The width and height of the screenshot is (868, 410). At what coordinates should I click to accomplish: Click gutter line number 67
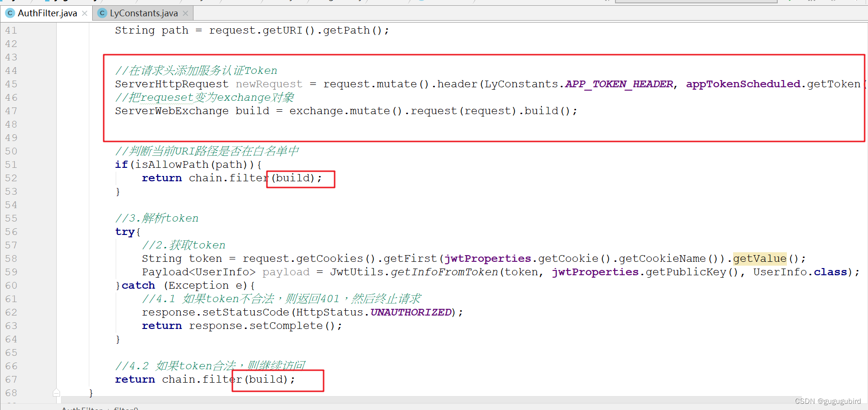(x=11, y=379)
